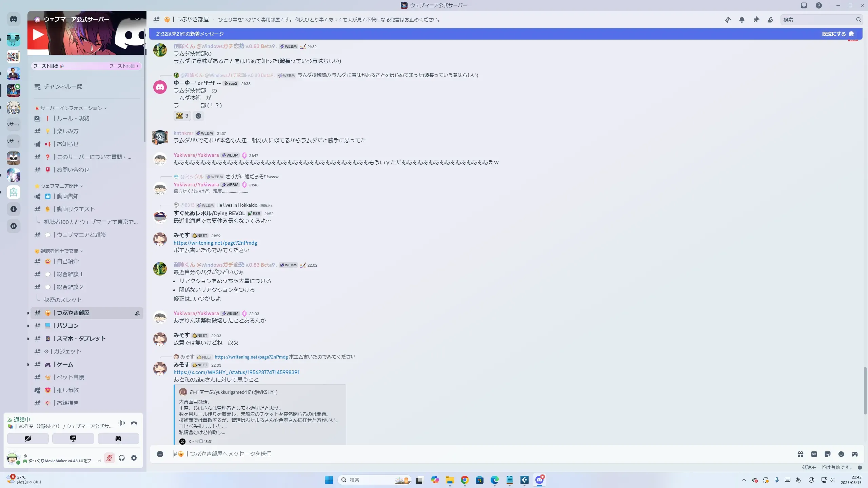Collapse サーバーインフォメーション category
This screenshot has height=488, width=868.
71,108
